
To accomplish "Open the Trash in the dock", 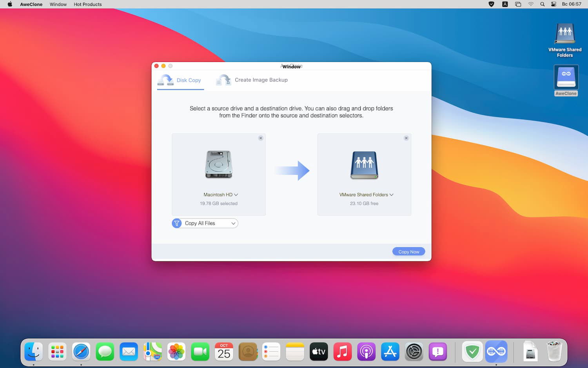I will 554,352.
